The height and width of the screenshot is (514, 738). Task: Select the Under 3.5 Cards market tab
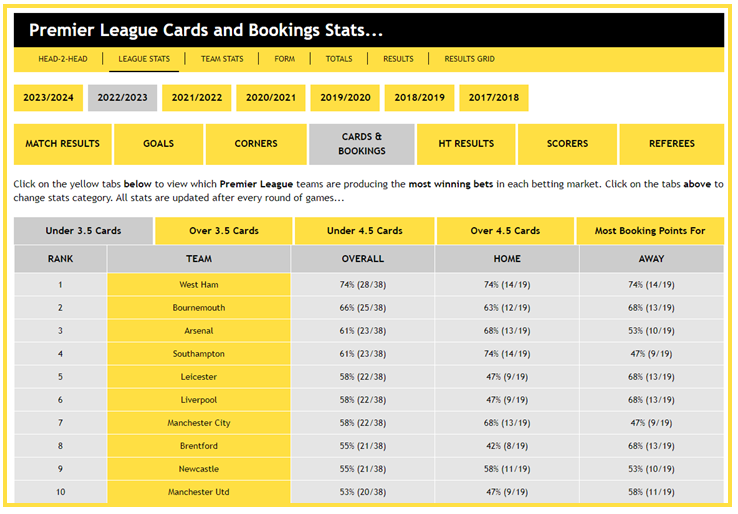pos(83,231)
